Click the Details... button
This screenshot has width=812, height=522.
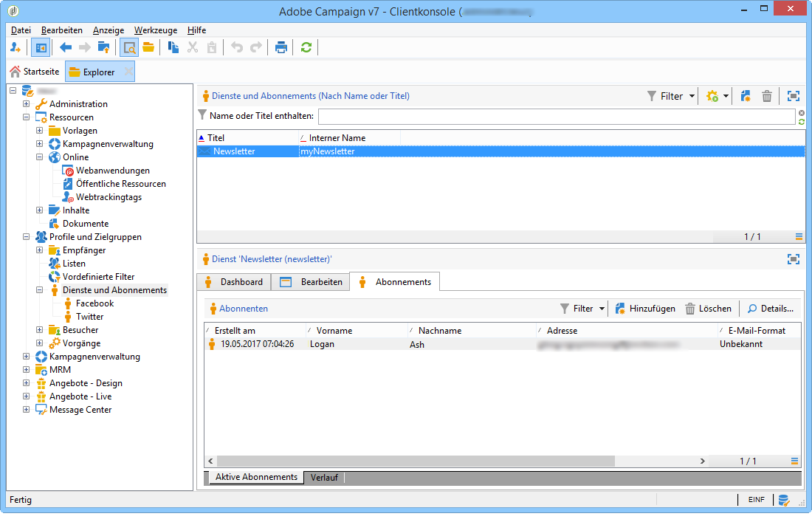771,309
